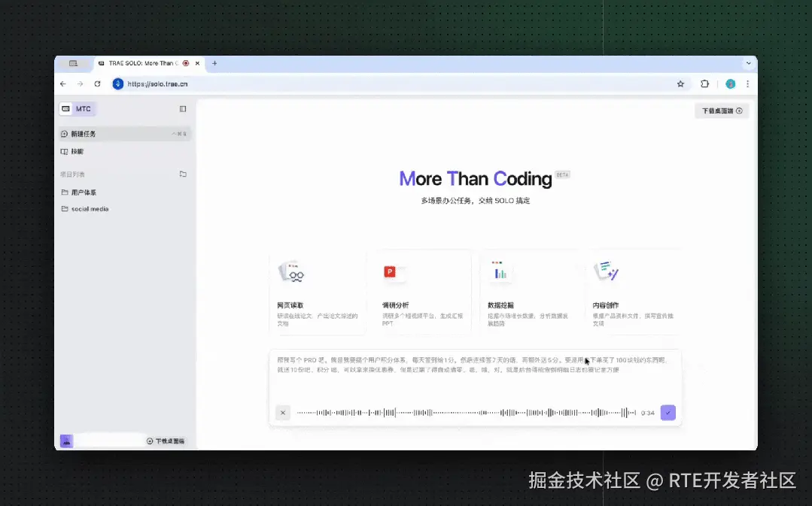Screen dimensions: 812x506
Task: Start a new task via 新建任务
Action: (125, 134)
